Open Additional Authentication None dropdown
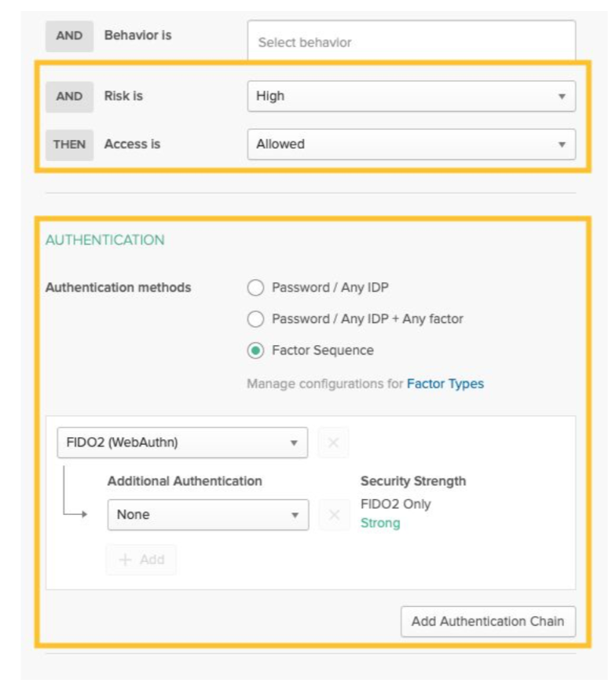Image resolution: width=616 pixels, height=687 pixels. click(x=207, y=515)
